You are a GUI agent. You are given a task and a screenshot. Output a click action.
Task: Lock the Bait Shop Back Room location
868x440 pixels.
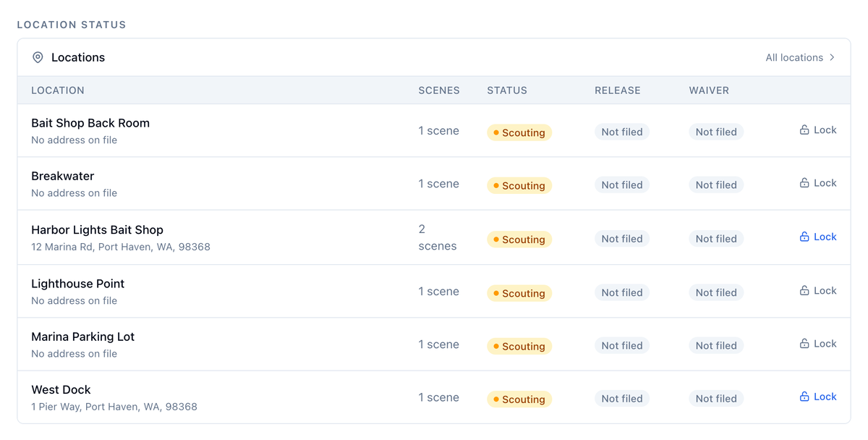click(817, 130)
